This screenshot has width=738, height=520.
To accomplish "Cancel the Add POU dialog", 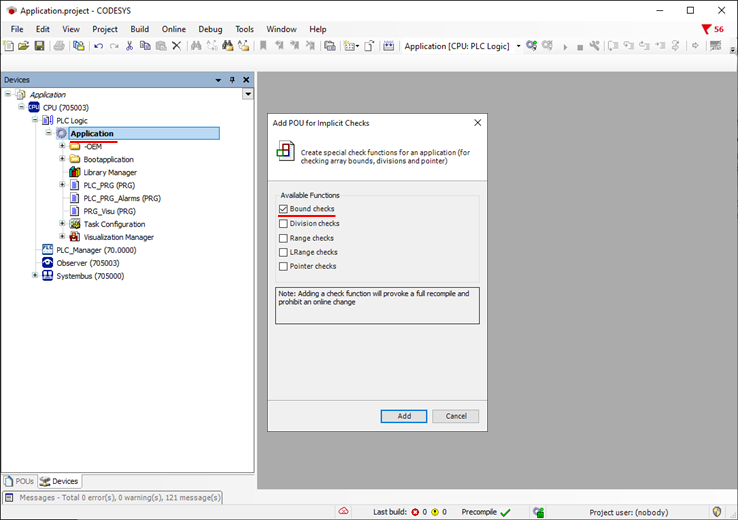I will 456,416.
